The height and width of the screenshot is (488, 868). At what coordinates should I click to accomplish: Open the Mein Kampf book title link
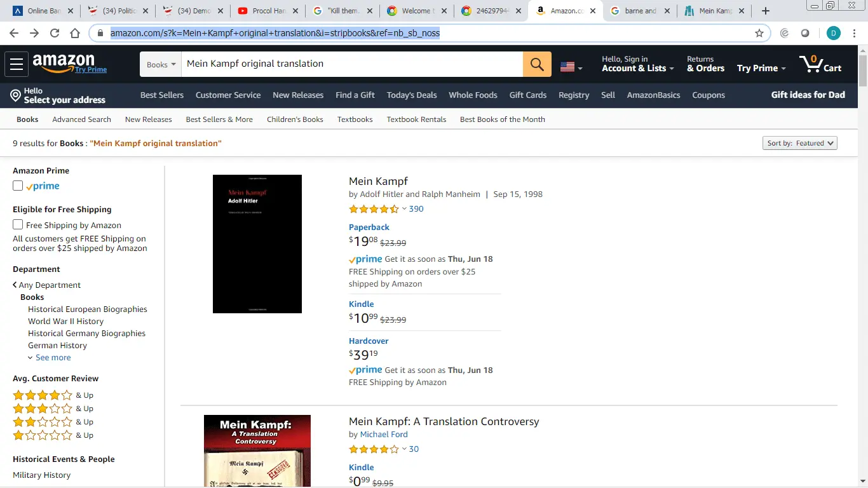(378, 181)
